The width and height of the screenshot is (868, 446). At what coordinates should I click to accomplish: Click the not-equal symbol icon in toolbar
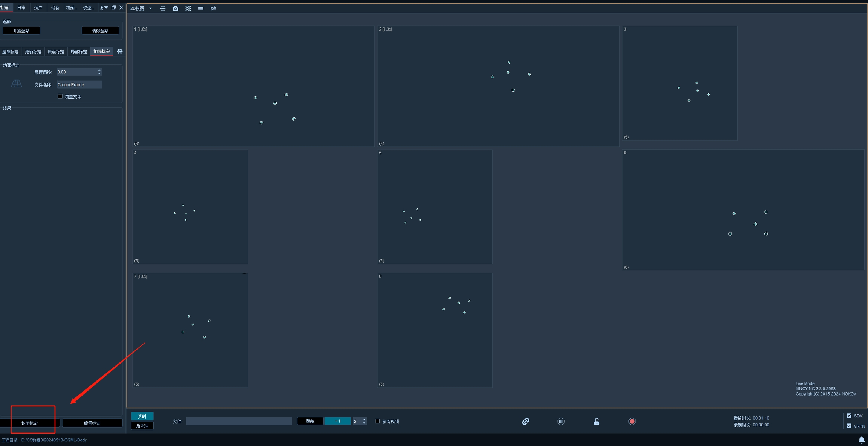click(x=213, y=8)
